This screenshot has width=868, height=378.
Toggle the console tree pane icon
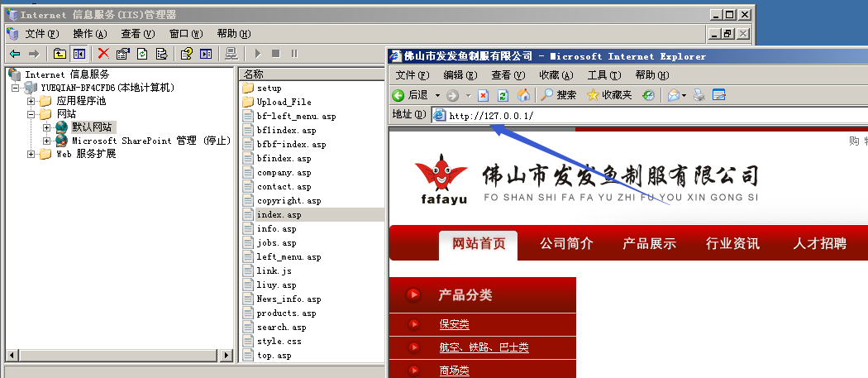click(79, 54)
